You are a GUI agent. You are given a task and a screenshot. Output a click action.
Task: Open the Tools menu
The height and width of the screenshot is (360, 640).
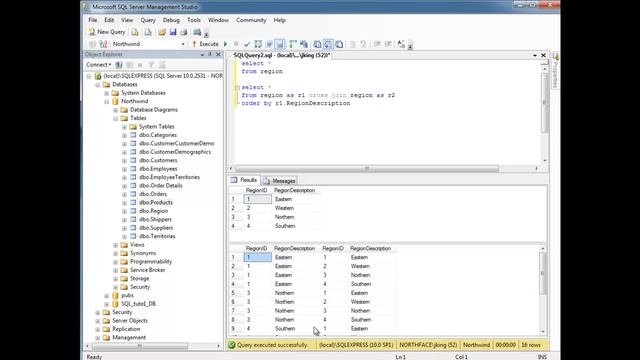[194, 20]
